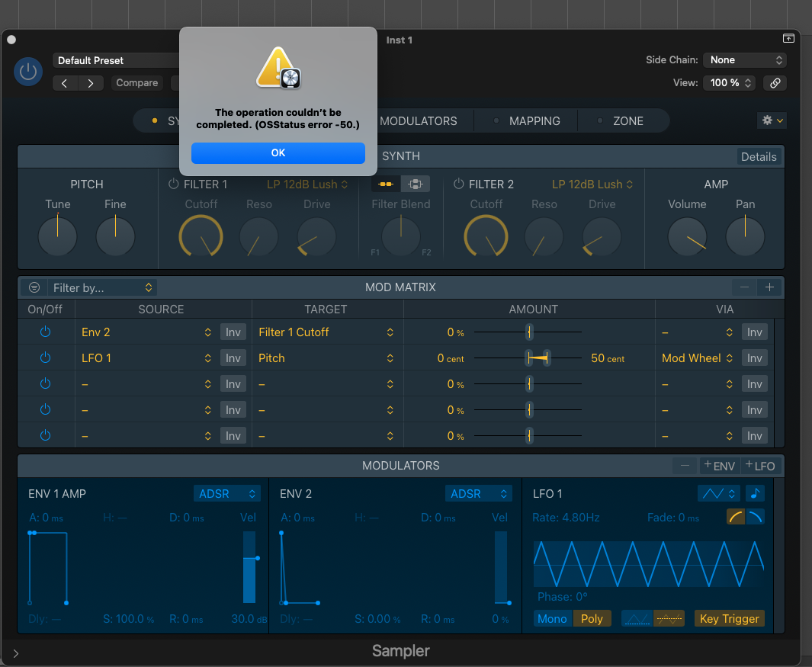The height and width of the screenshot is (667, 812).
Task: Toggle Filter 2 power on/off
Action: coord(458,184)
